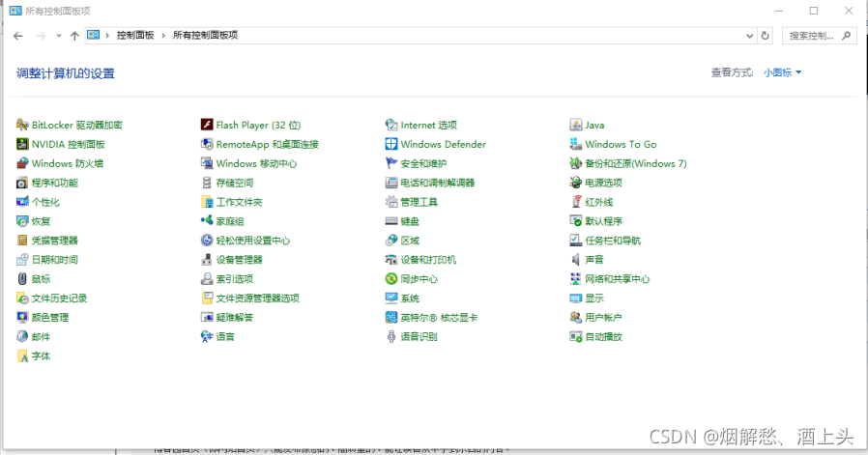
Task: Open the Internet 选项 icon
Action: click(391, 125)
